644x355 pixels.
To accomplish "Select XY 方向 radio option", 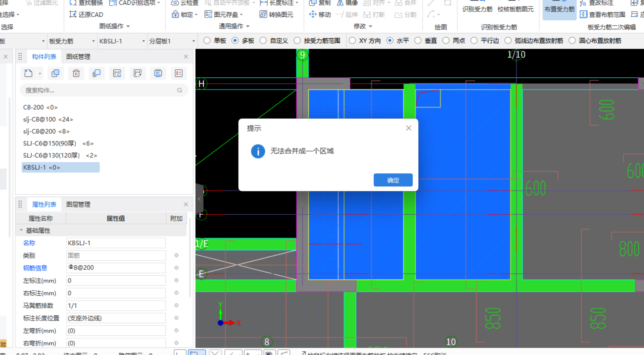I will (352, 40).
